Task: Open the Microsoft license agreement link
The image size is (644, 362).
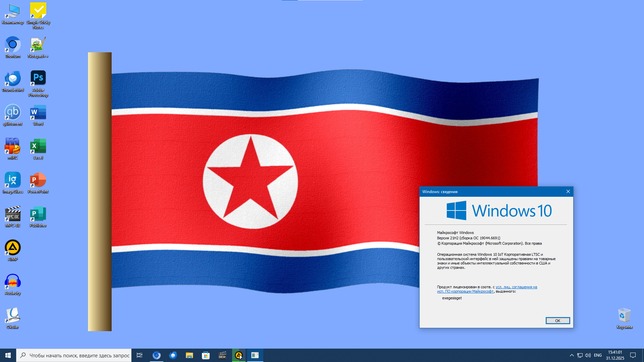Action: pyautogui.click(x=516, y=287)
